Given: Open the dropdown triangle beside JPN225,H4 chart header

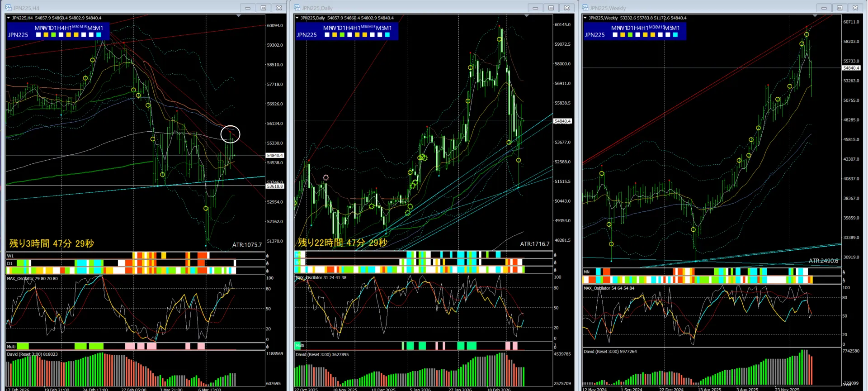Looking at the screenshot, I should [9, 18].
